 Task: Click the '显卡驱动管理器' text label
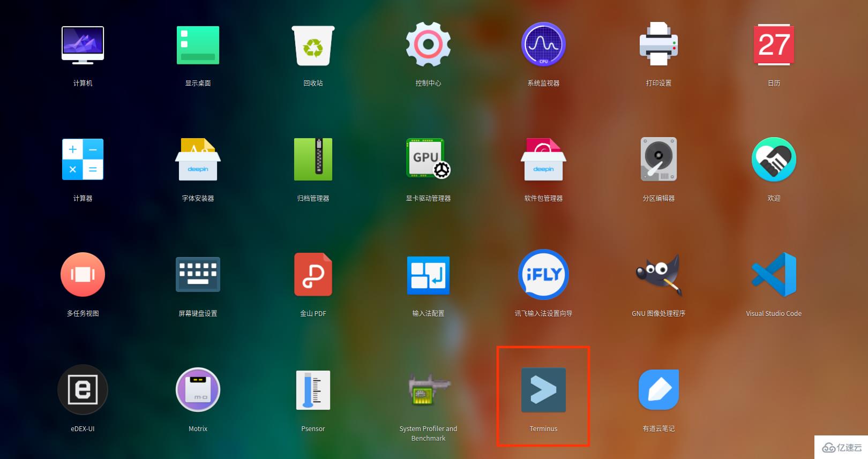(x=428, y=199)
